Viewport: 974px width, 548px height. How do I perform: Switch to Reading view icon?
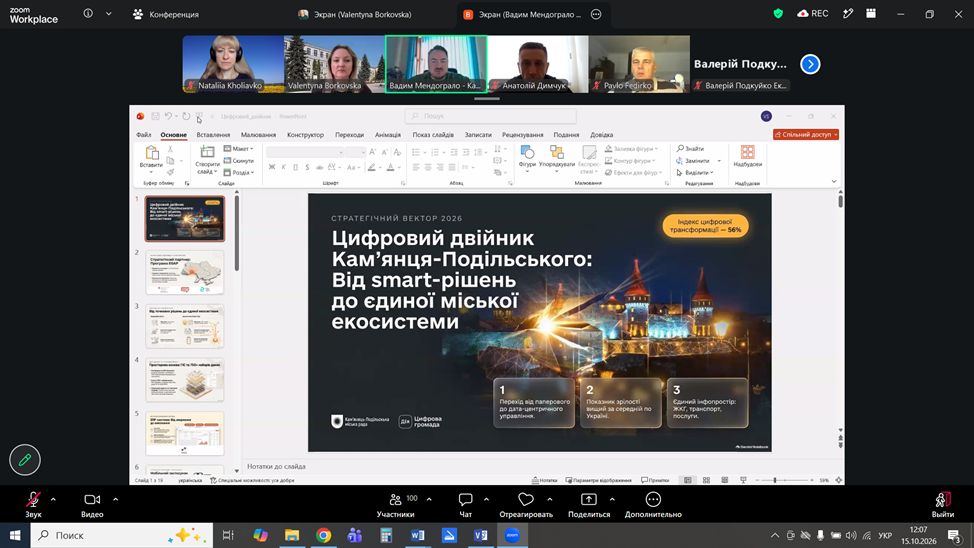[724, 480]
